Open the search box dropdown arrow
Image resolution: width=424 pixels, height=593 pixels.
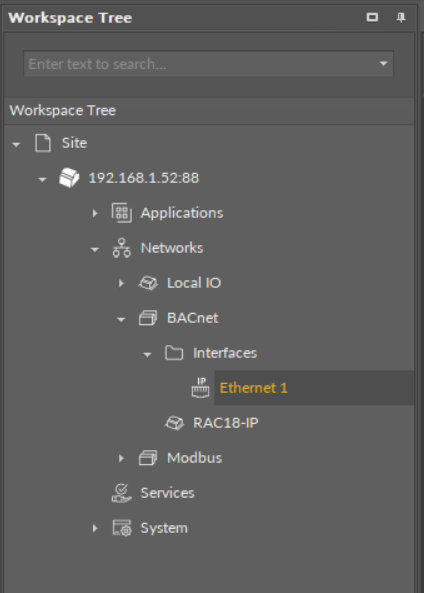click(383, 64)
